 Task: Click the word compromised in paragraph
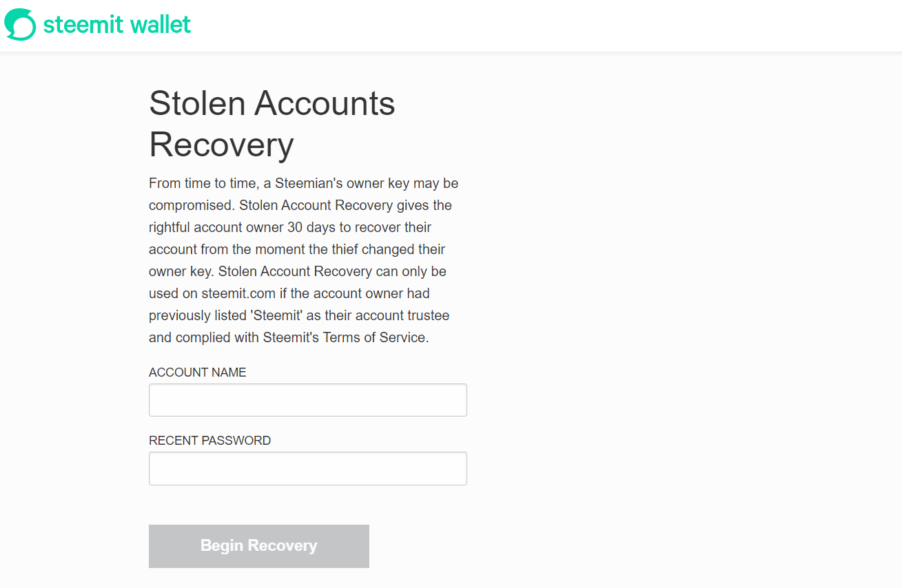tap(190, 205)
